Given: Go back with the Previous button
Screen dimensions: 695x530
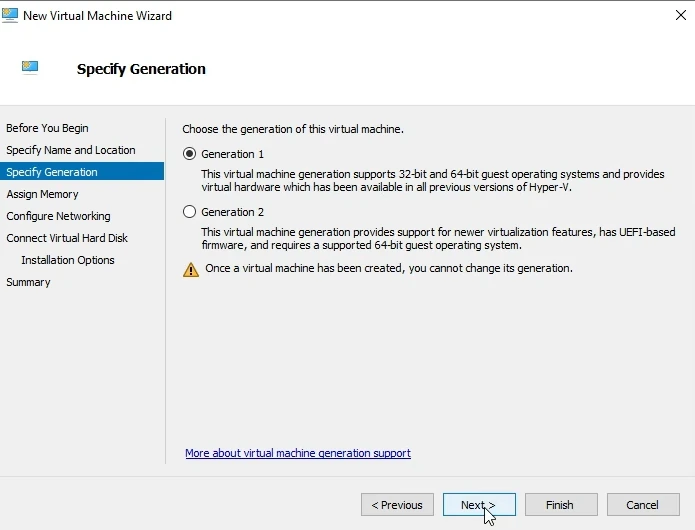Looking at the screenshot, I should coord(397,505).
